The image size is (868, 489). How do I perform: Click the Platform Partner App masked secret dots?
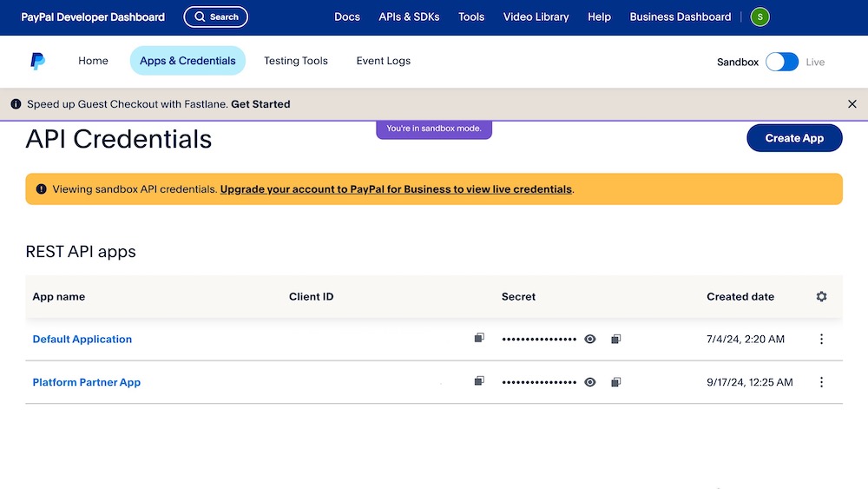tap(539, 382)
